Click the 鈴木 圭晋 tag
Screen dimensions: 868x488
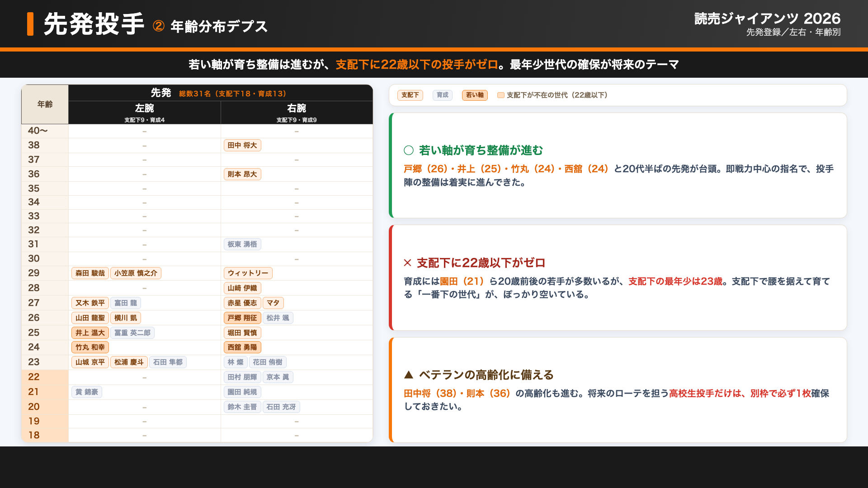pos(242,407)
